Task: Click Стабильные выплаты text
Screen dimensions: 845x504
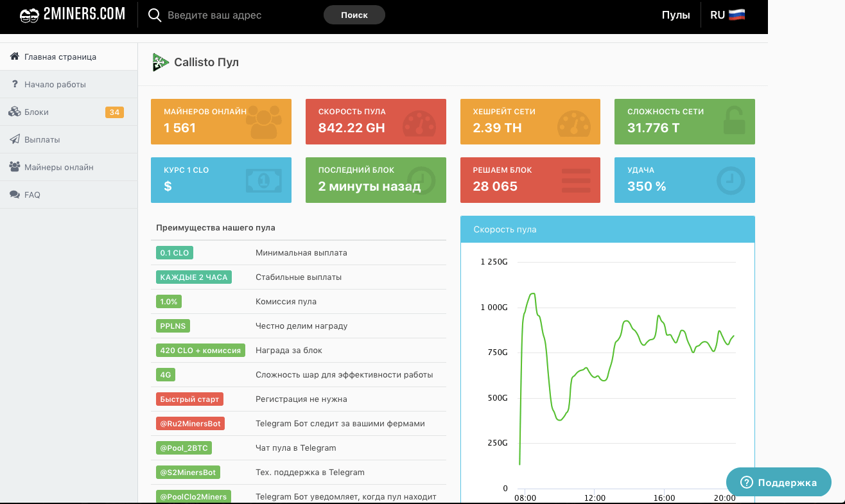Action: (x=299, y=277)
